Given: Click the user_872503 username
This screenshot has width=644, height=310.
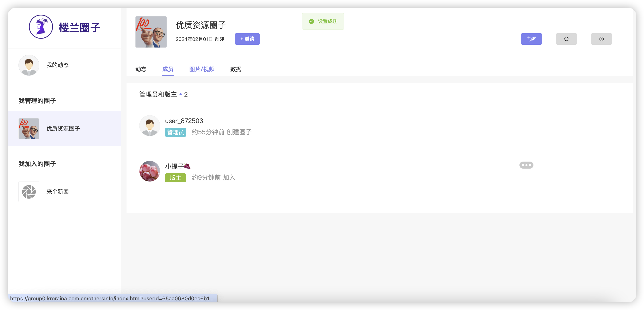Looking at the screenshot, I should coord(184,121).
